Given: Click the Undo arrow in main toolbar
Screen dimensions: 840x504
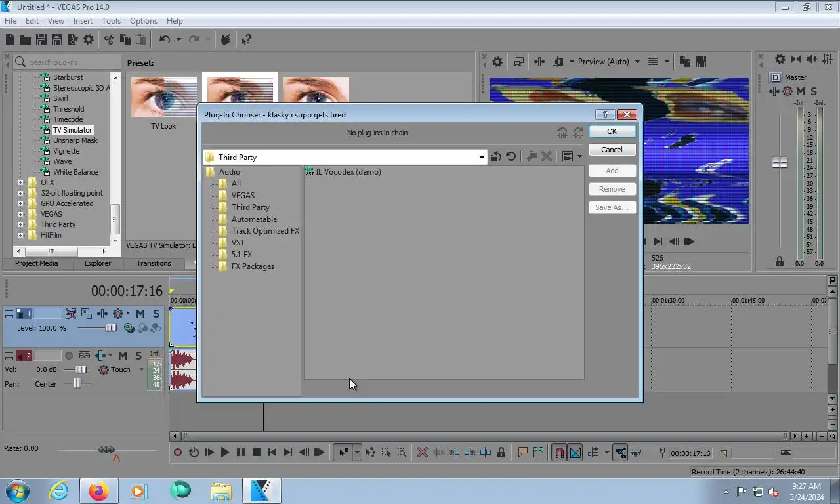Looking at the screenshot, I should click(165, 40).
